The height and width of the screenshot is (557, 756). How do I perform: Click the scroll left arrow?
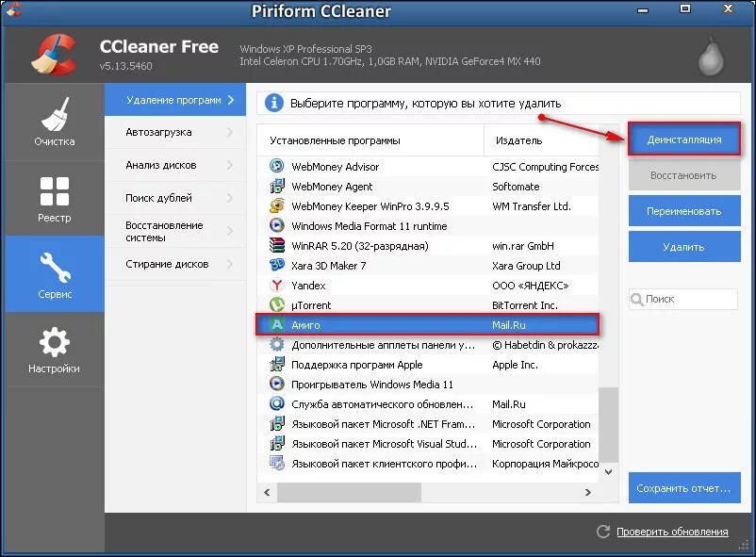click(x=267, y=492)
